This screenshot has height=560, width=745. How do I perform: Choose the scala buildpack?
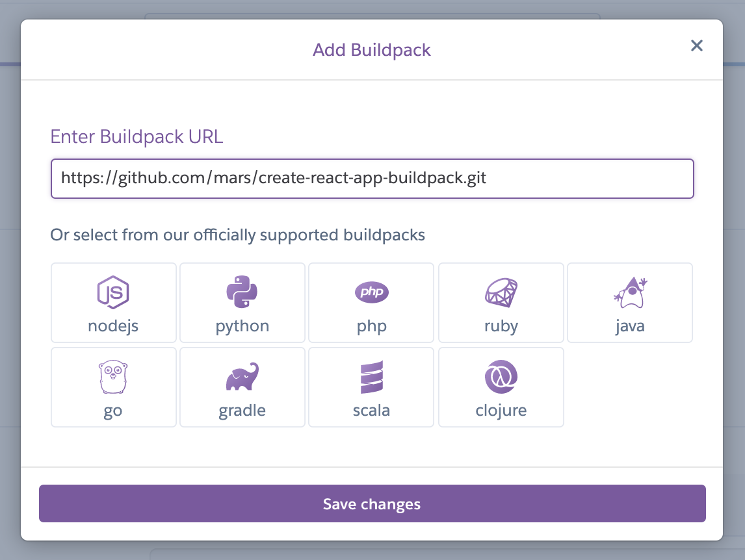click(x=371, y=387)
